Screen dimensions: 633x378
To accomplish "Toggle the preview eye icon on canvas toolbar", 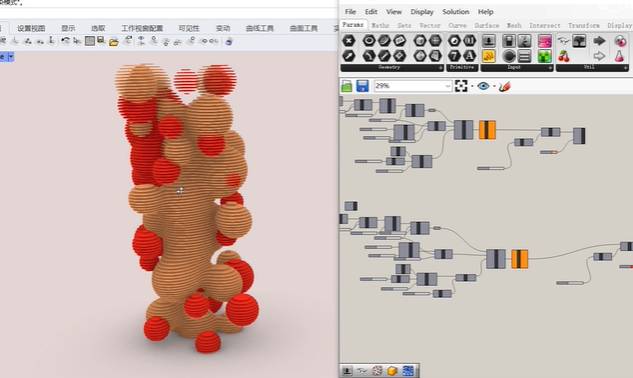I will (483, 86).
